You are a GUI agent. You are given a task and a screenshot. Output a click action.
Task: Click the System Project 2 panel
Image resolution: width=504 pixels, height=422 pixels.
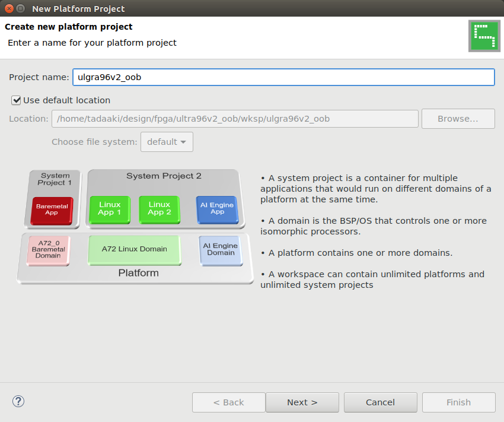[x=164, y=176]
